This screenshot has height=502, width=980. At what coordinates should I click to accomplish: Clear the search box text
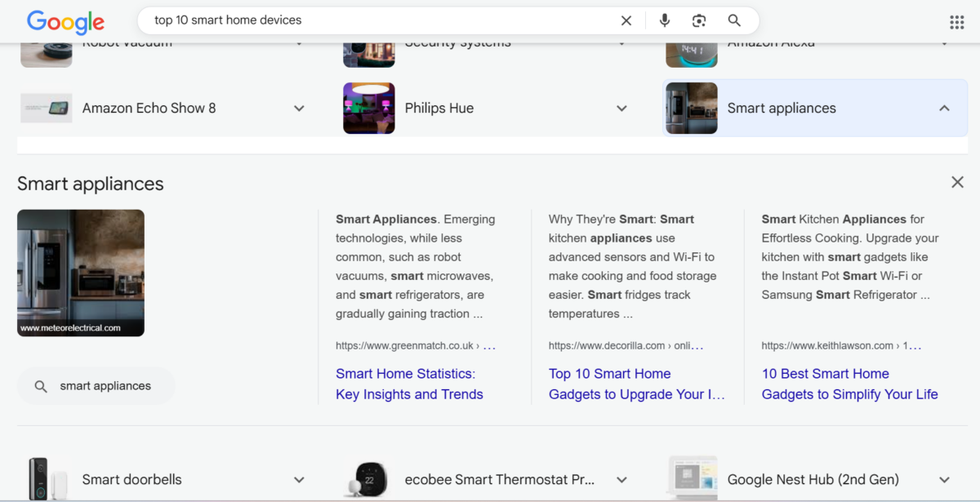coord(626,20)
